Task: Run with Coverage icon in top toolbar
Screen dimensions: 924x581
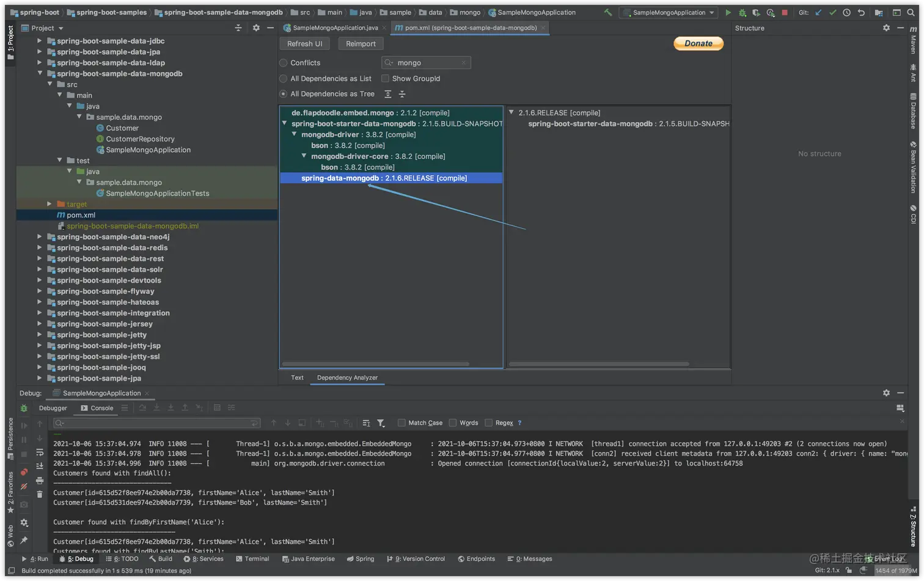Action: pyautogui.click(x=756, y=12)
